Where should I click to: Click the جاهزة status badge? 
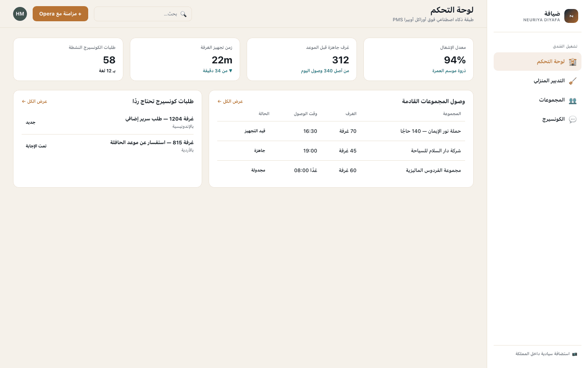tap(260, 151)
